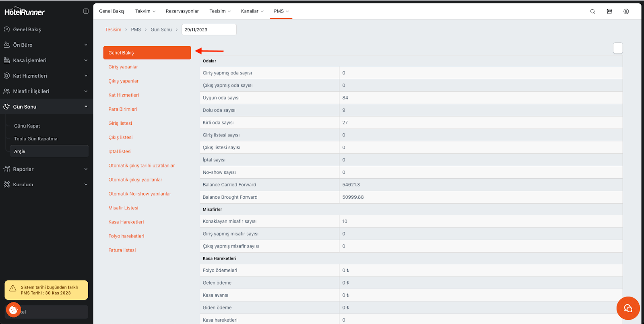Open Folyo hareketleri report link
Screen dimensions: 644x324
(126, 236)
